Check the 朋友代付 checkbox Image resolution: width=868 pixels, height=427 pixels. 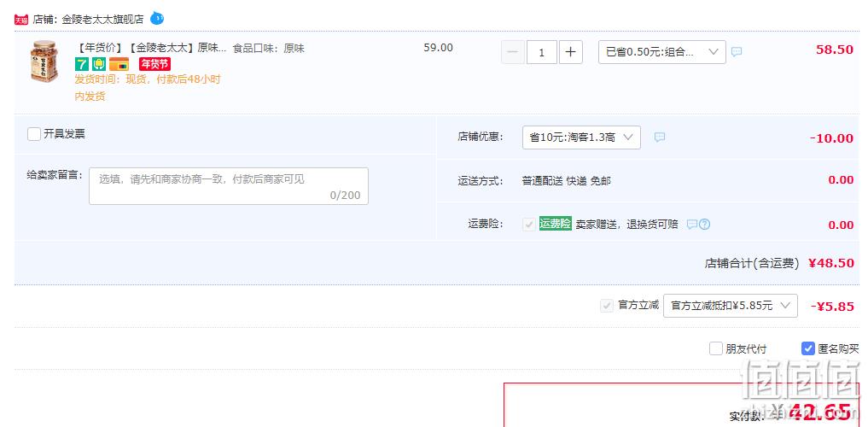click(716, 349)
